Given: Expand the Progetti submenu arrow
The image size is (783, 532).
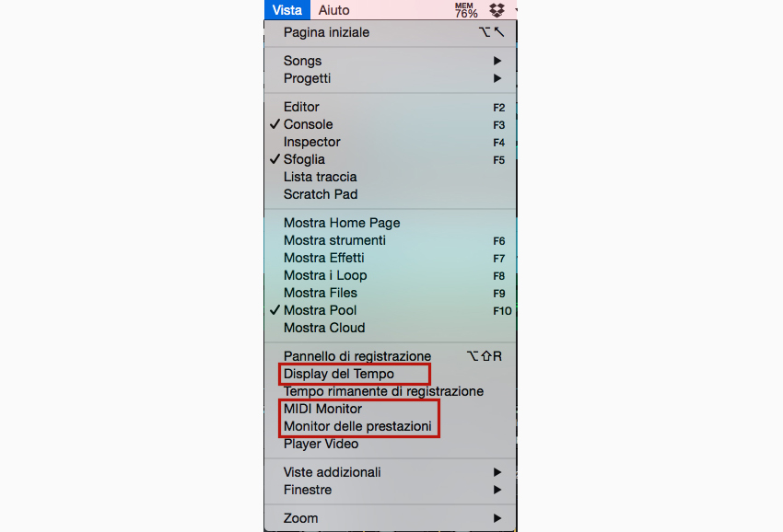Looking at the screenshot, I should pos(497,78).
